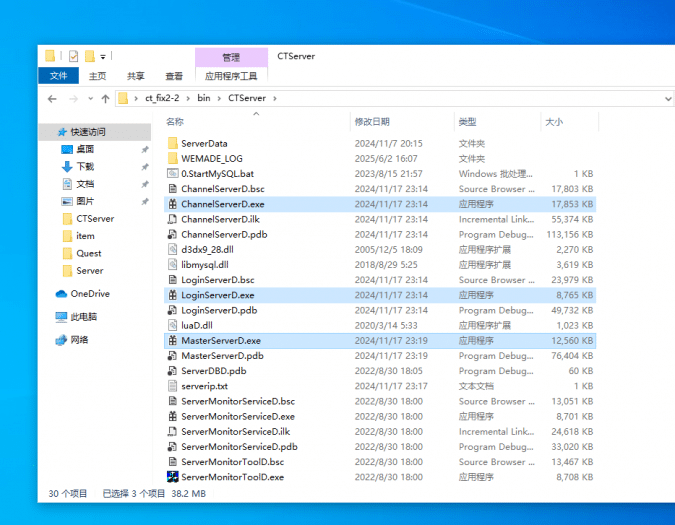Open the quick access toolbar customize dropdown
Viewport: 675px width, 525px height.
(103, 57)
